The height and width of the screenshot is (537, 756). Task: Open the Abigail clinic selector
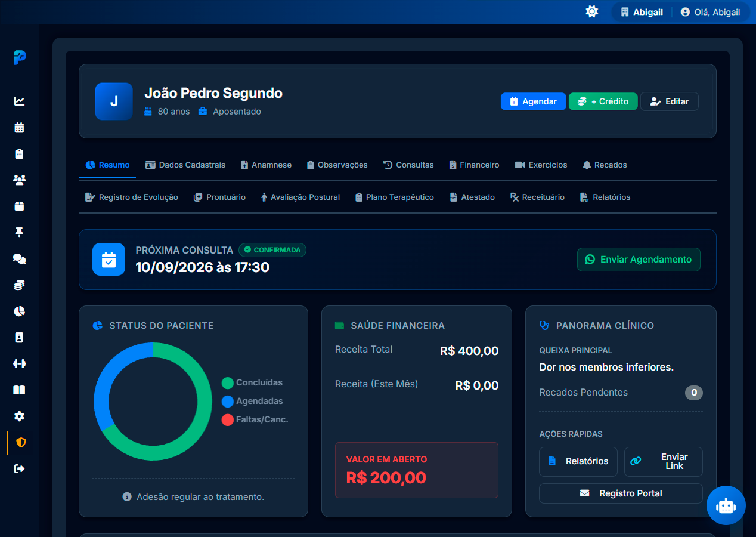(x=642, y=12)
